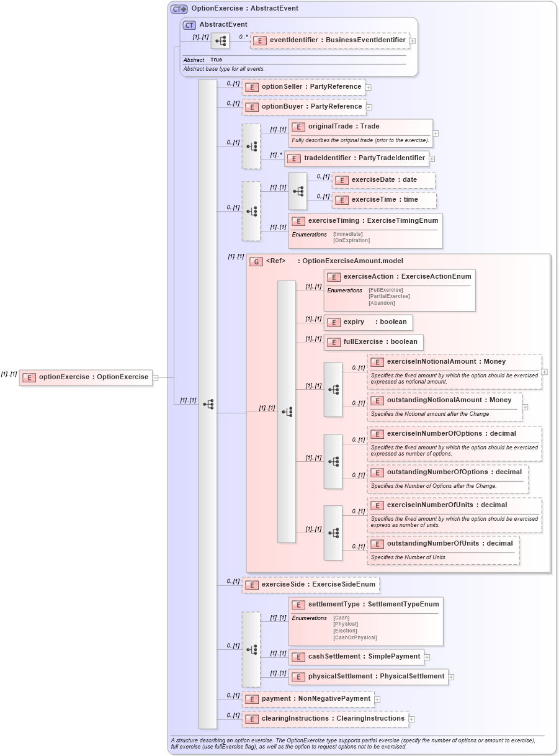This screenshot has width=559, height=756.
Task: Click the E icon of exerciseDate
Action: [341, 180]
